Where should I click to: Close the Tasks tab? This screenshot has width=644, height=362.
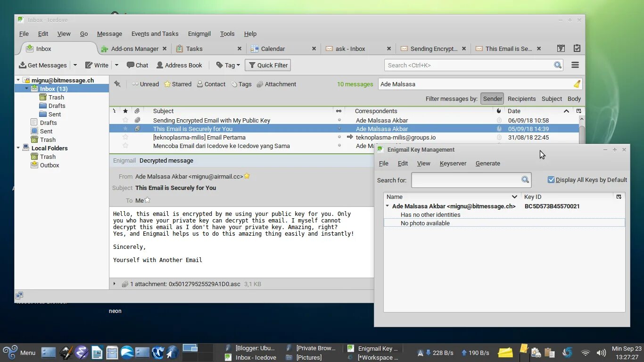239,49
